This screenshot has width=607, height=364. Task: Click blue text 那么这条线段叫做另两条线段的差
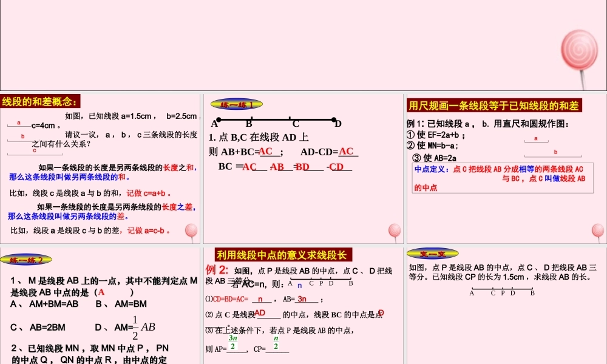pyautogui.click(x=68, y=216)
